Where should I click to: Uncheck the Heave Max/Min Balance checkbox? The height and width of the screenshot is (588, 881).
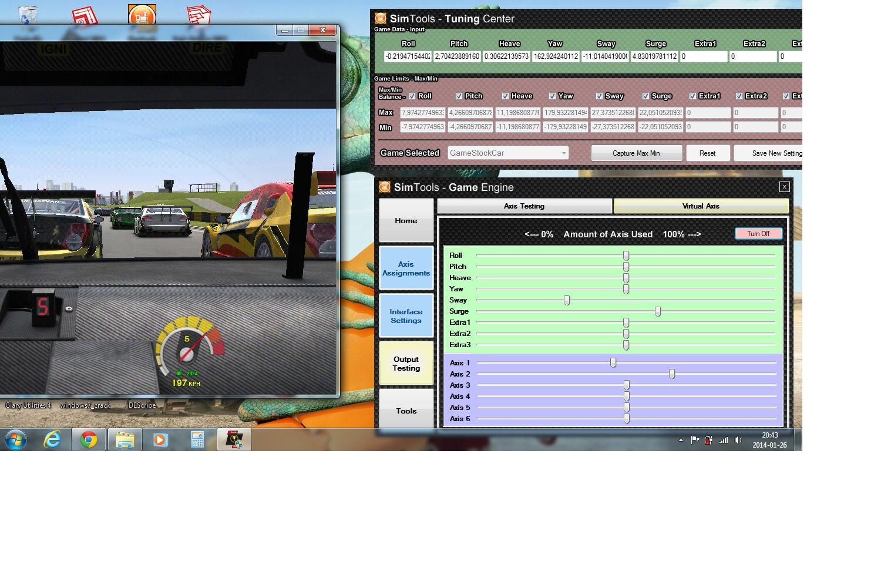point(505,96)
